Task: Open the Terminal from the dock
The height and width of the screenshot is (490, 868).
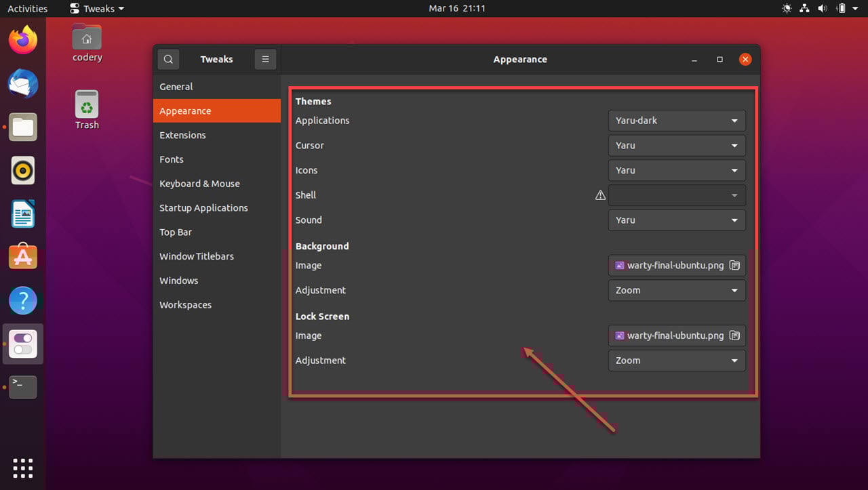Action: pyautogui.click(x=23, y=386)
